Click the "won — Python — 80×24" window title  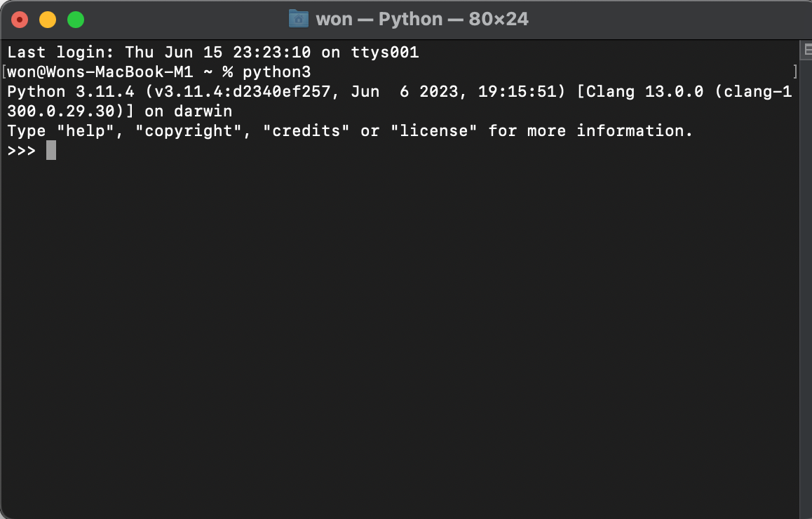(422, 19)
